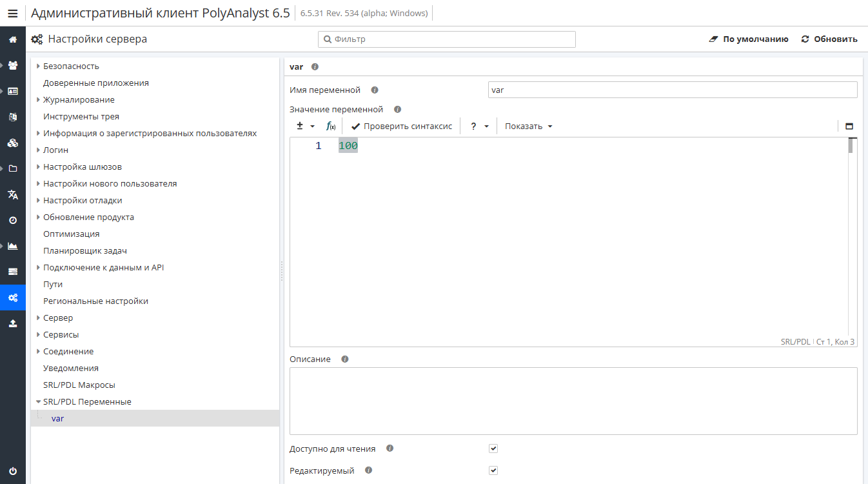Open the question mark help dropdown
The height and width of the screenshot is (484, 868).
tap(478, 126)
